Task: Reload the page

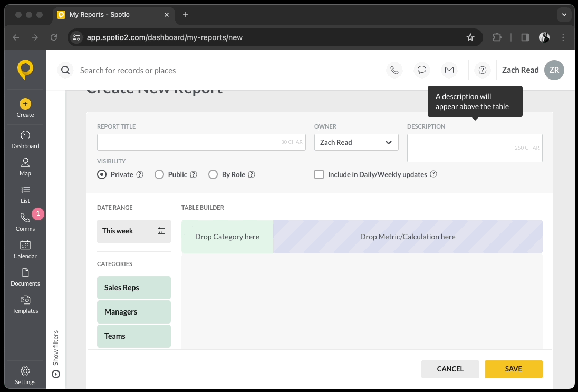Action: pos(54,37)
